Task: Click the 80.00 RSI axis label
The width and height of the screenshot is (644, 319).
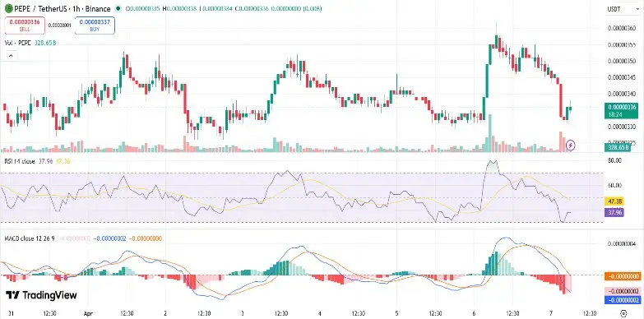Action: tap(614, 161)
